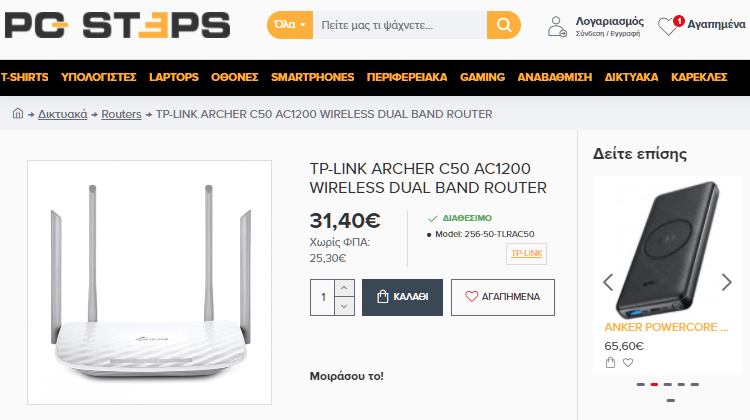The image size is (750, 420).
Task: Select the red carousel indicator dot
Action: pos(654,384)
